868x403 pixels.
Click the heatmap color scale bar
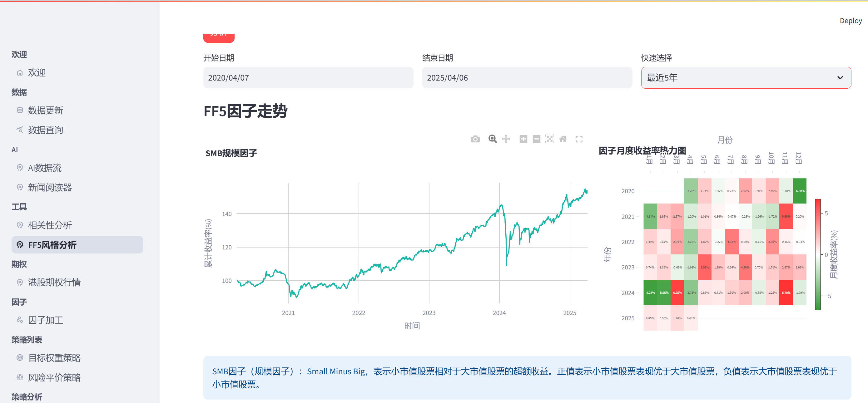[818, 254]
